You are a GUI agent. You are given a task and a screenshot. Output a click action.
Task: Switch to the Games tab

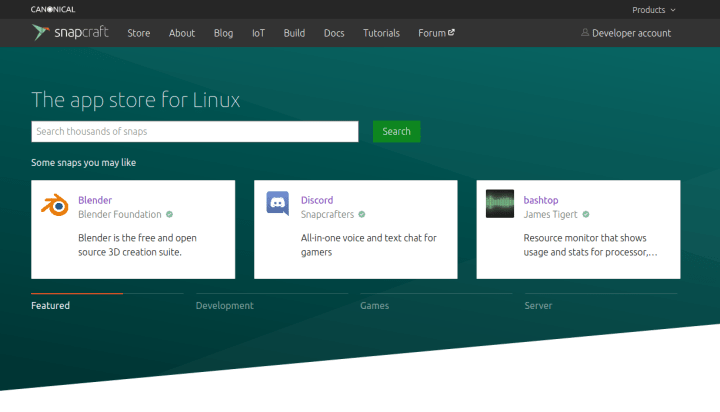[x=374, y=305]
